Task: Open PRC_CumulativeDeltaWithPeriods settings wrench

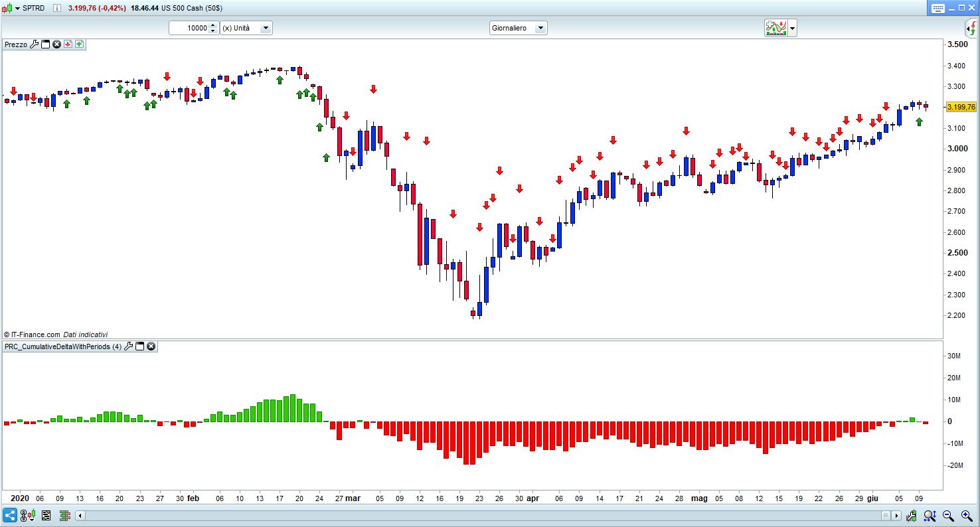Action: click(129, 346)
